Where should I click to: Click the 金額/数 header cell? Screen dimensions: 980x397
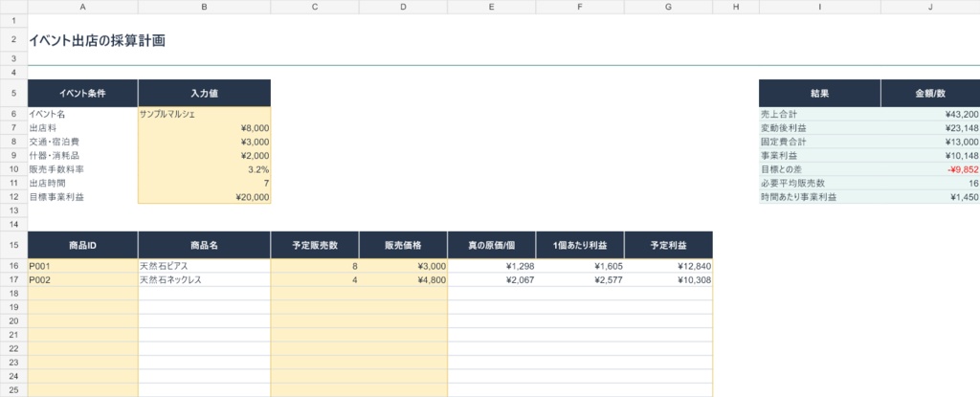pyautogui.click(x=930, y=93)
